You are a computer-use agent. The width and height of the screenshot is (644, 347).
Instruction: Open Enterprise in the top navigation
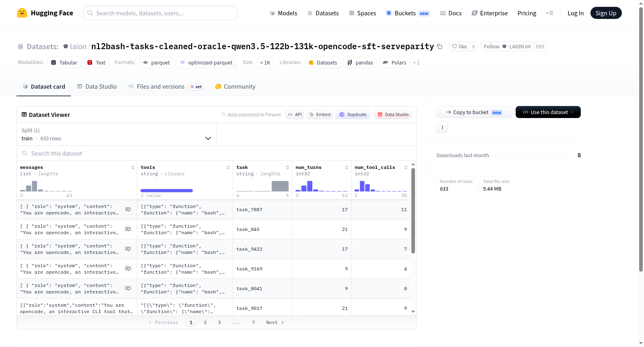coord(489,13)
